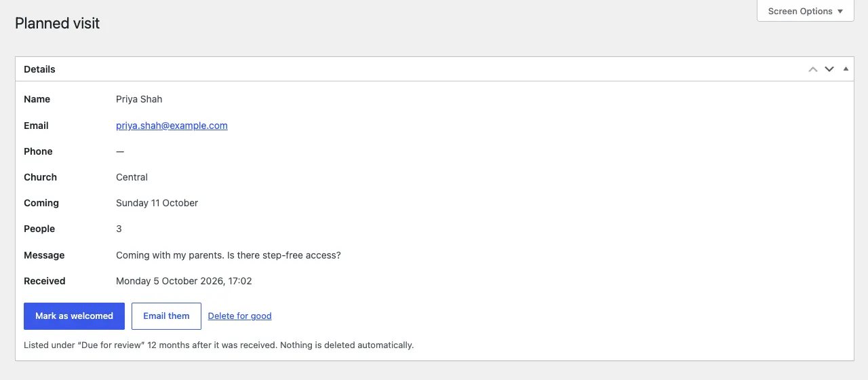Click the Delete for good link
The image size is (868, 380).
coord(239,316)
